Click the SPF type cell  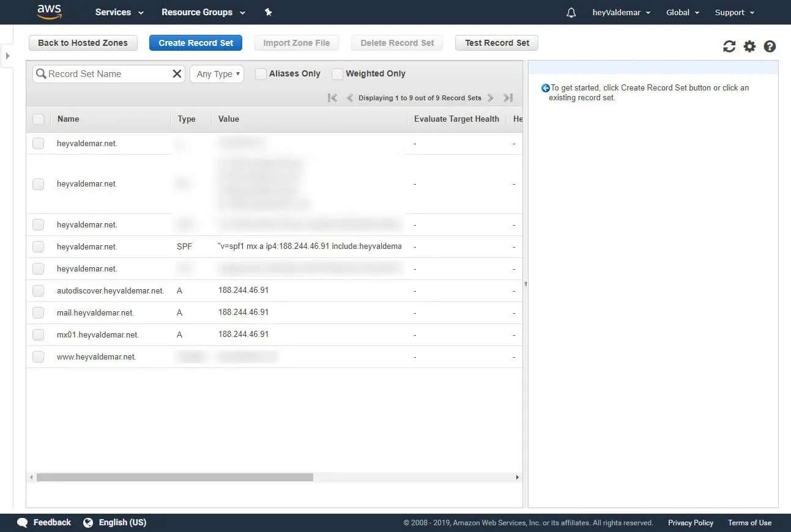184,247
